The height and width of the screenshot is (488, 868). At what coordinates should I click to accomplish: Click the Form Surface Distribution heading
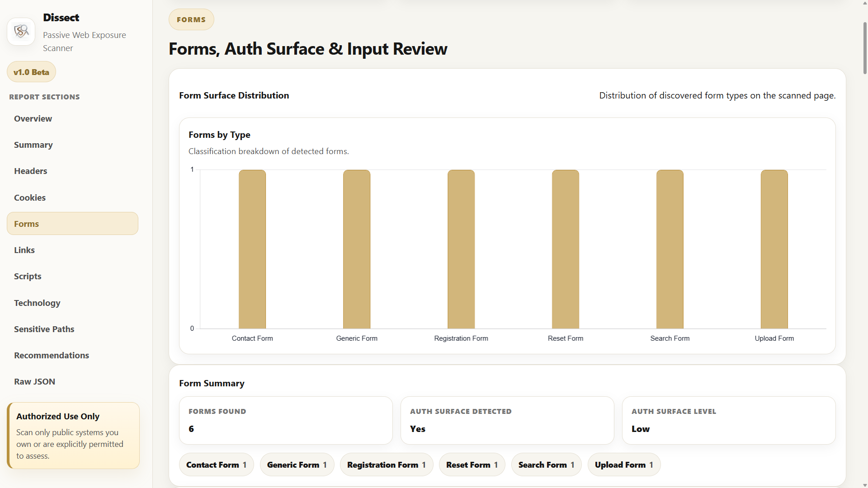(x=234, y=95)
